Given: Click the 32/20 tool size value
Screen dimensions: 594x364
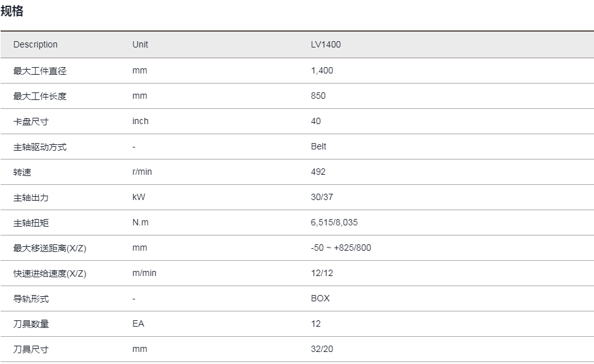Looking at the screenshot, I should [x=322, y=349].
